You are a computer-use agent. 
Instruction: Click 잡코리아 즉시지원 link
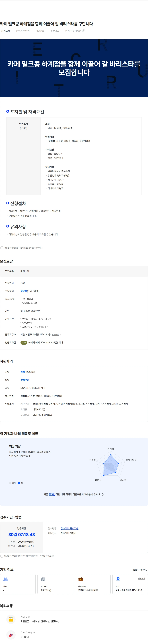(x=69, y=528)
